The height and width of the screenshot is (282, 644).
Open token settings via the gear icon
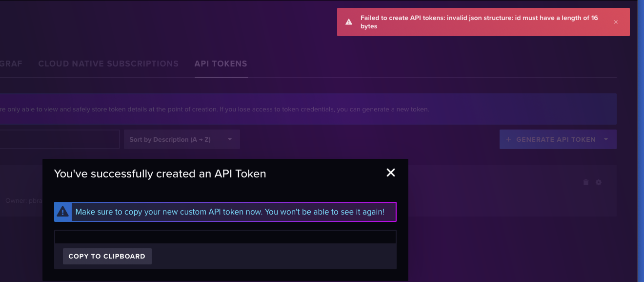click(599, 182)
